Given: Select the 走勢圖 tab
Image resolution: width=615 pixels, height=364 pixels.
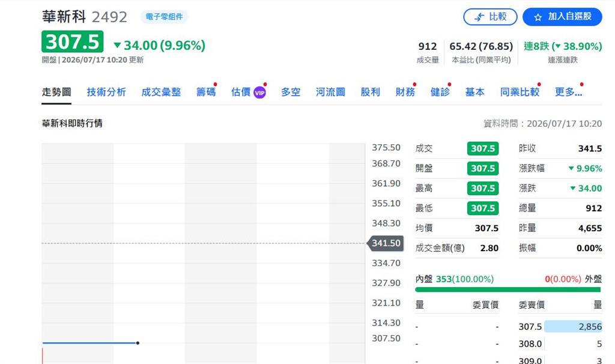Looking at the screenshot, I should (x=56, y=92).
